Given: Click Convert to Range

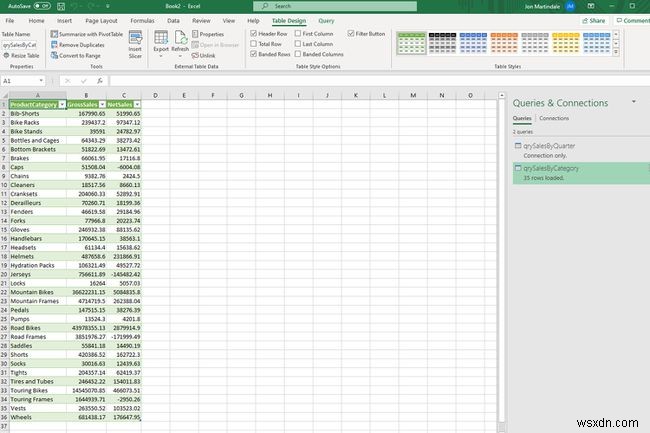Looking at the screenshot, I should pos(75,56).
